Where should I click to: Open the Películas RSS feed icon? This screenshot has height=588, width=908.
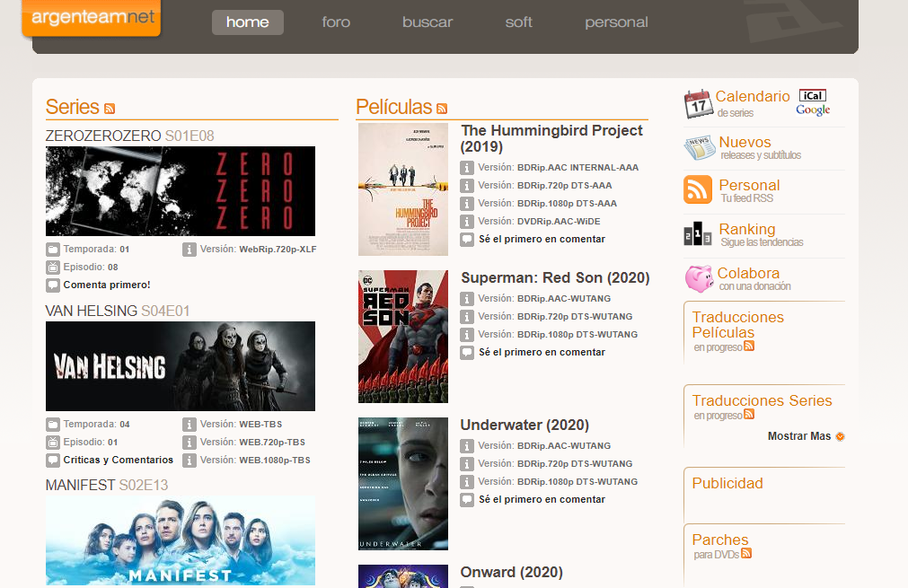(x=442, y=109)
